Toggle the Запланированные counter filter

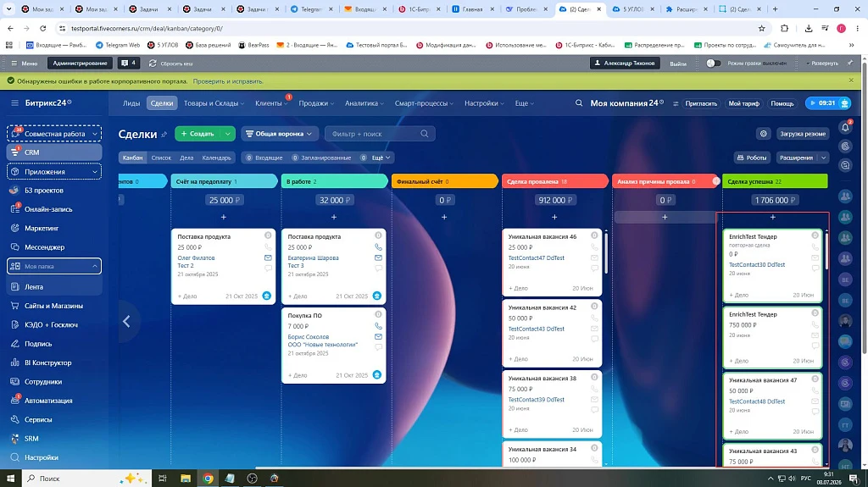click(x=321, y=158)
